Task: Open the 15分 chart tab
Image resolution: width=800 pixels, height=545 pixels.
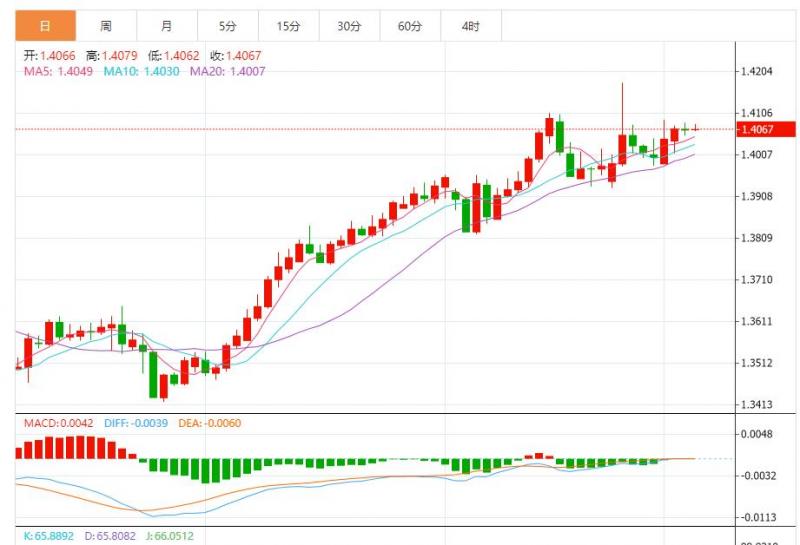Action: click(x=288, y=26)
